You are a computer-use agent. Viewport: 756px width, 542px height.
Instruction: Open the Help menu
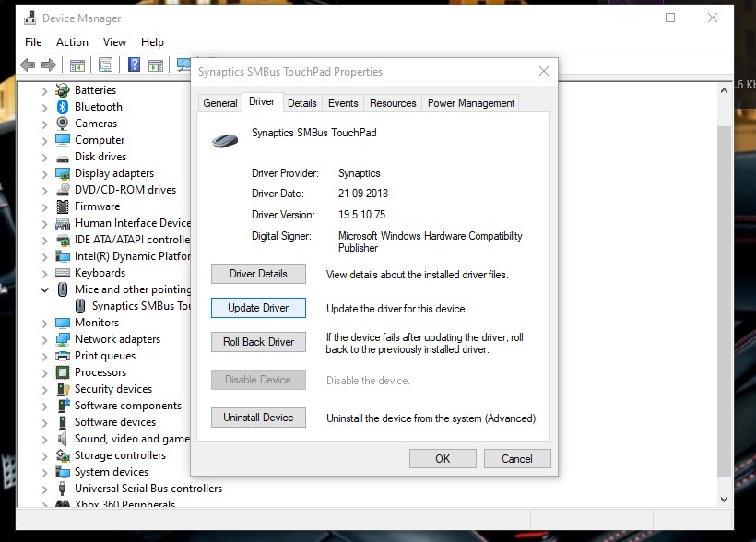[x=152, y=42]
